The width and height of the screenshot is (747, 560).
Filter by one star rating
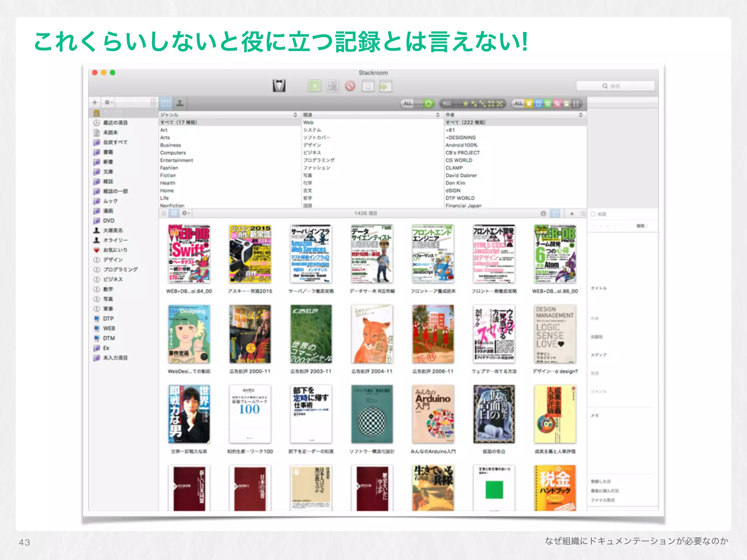click(x=466, y=104)
